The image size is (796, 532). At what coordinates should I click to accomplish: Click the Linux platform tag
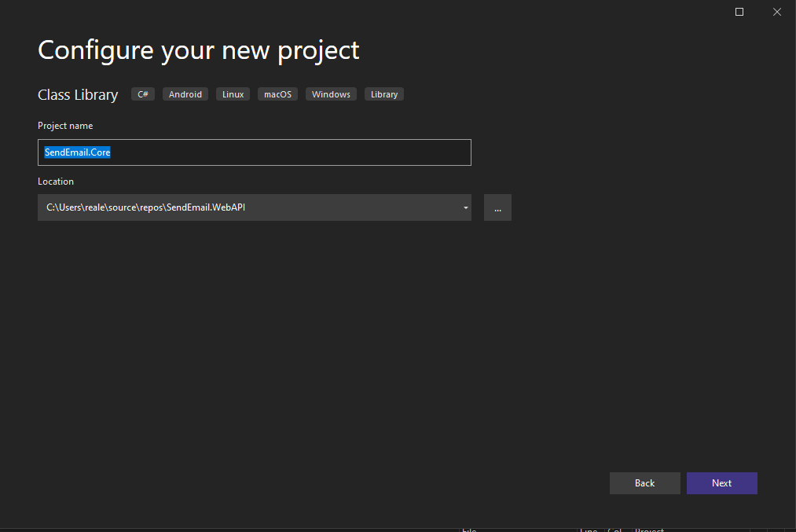[233, 94]
